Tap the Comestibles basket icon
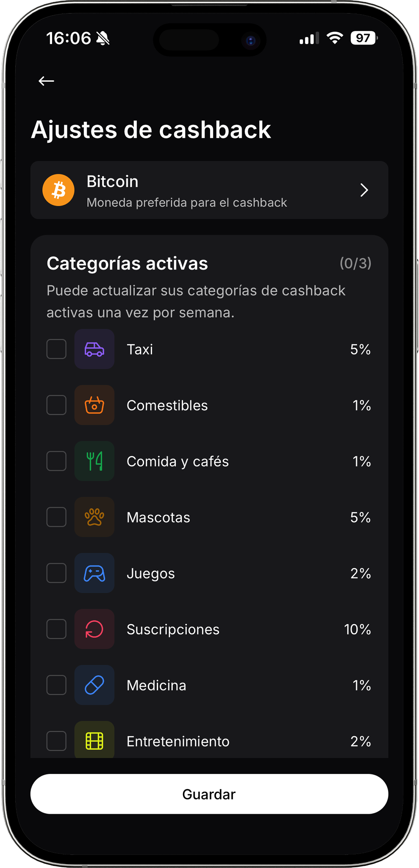Viewport: 419px width, 868px height. (94, 405)
